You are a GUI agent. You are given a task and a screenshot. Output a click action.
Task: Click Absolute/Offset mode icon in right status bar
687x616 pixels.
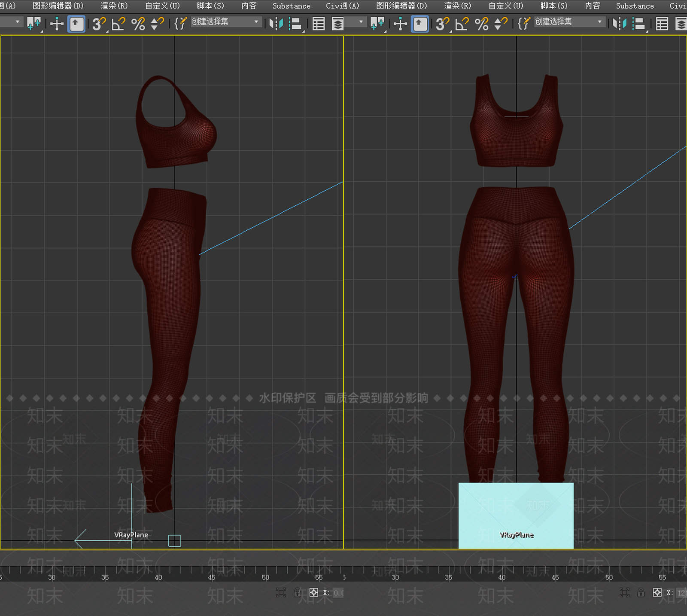pos(657,593)
